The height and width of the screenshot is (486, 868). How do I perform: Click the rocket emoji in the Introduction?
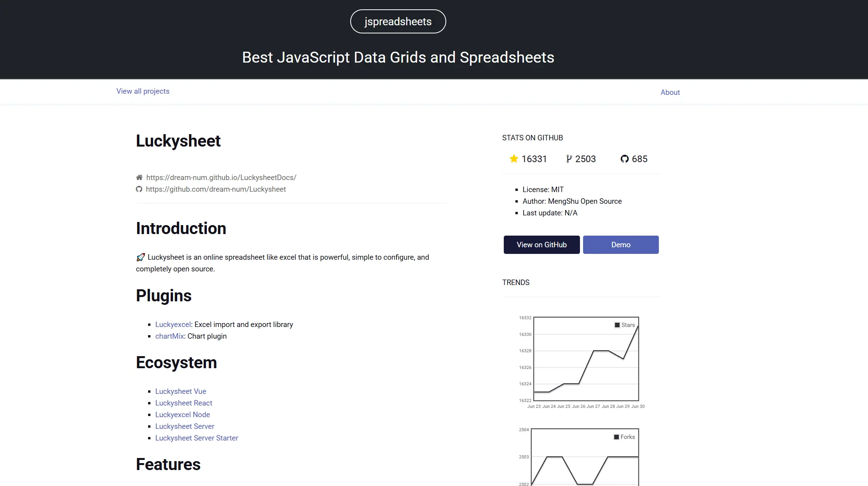(140, 257)
